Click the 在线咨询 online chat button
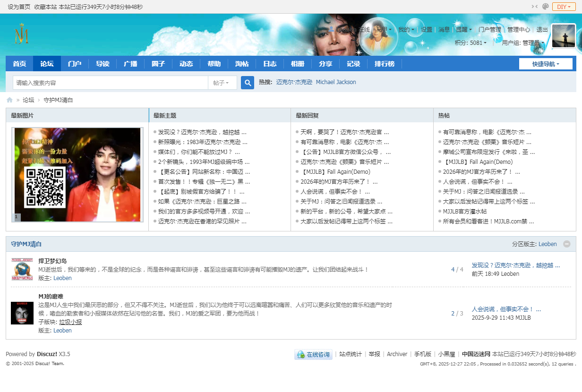The image size is (582, 392). click(x=314, y=354)
